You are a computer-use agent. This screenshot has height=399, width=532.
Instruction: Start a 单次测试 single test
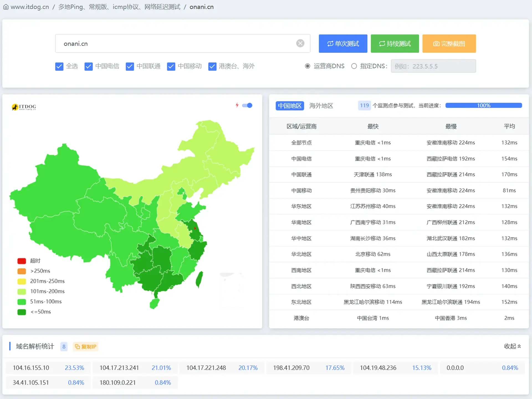coord(343,44)
